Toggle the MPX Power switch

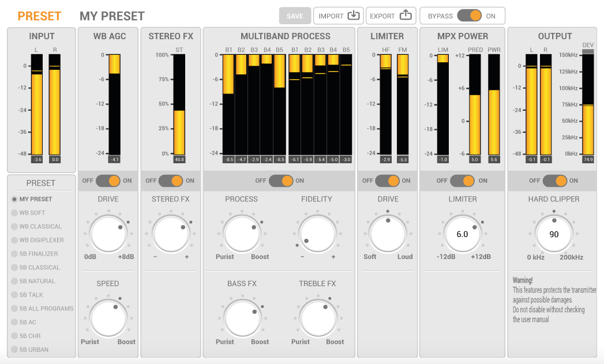tap(462, 181)
